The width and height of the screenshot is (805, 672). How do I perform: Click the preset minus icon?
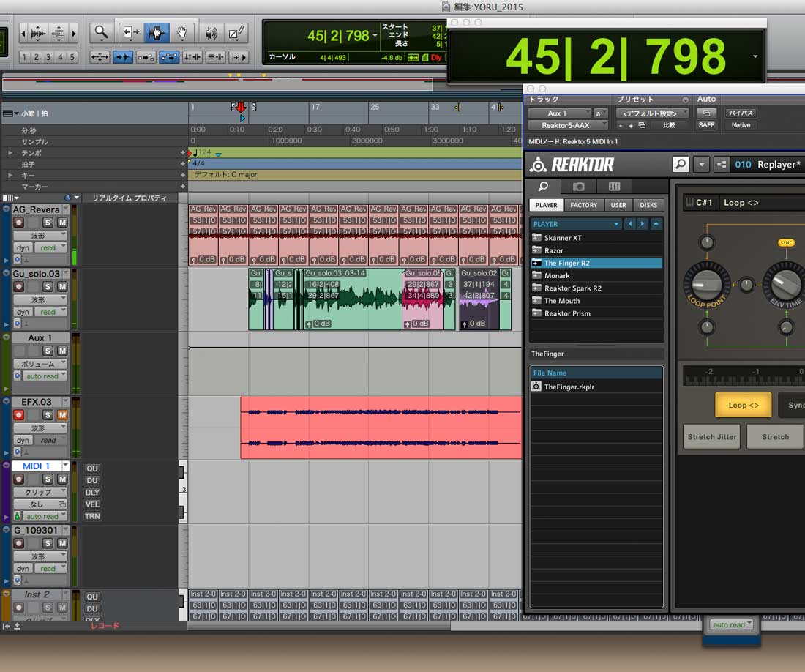pos(621,125)
